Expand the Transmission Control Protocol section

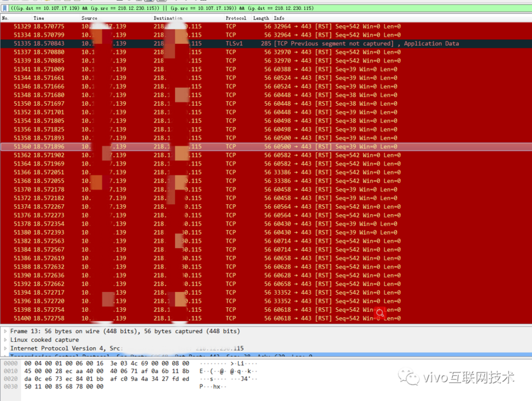[x=5, y=356]
